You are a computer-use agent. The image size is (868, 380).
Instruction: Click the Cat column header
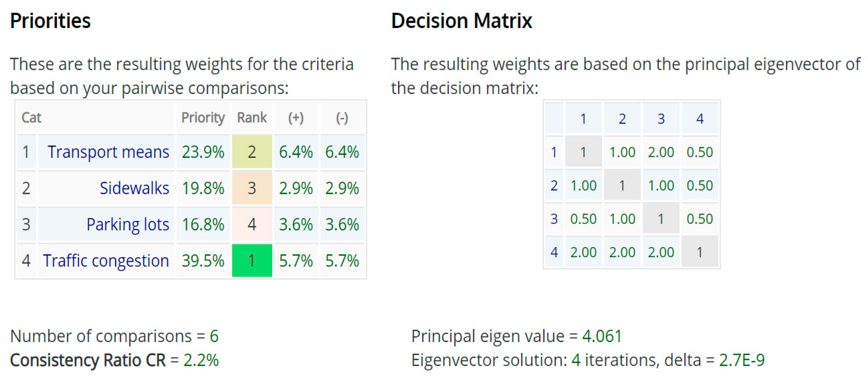pos(31,118)
